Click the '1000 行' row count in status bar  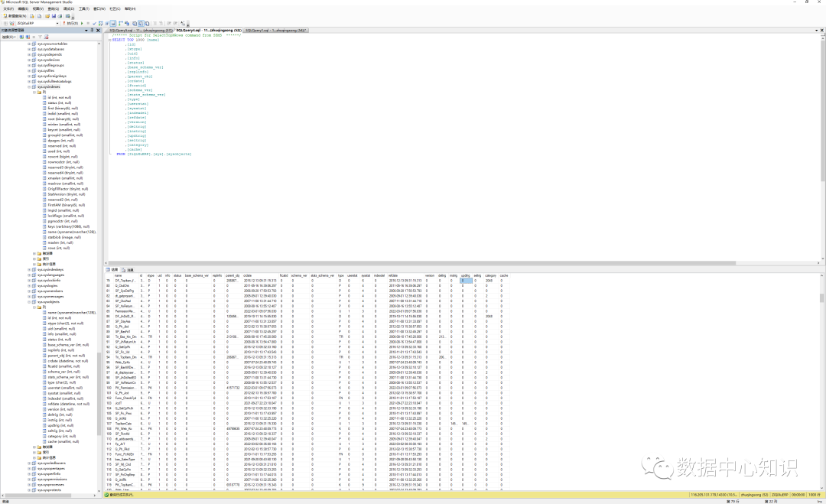coord(815,495)
